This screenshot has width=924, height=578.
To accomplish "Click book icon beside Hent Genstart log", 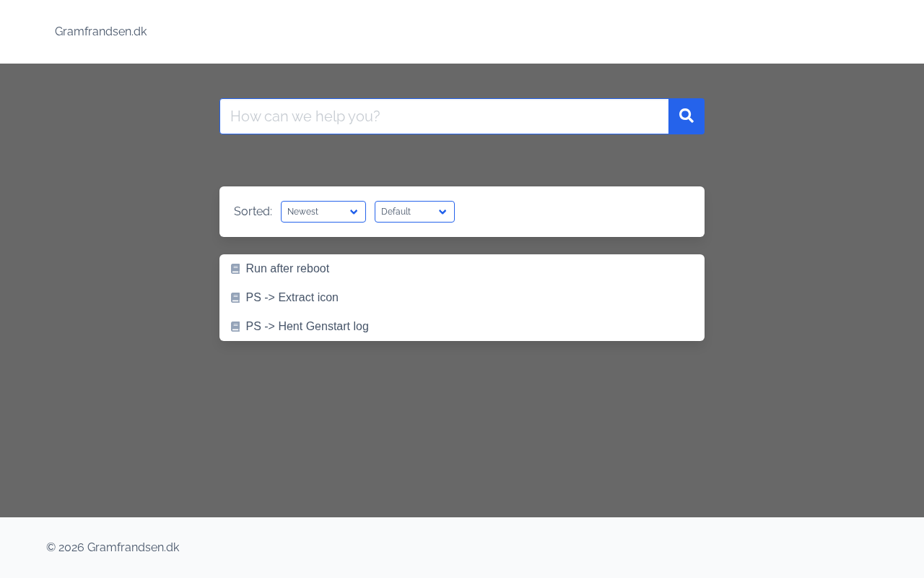I will coord(235,327).
